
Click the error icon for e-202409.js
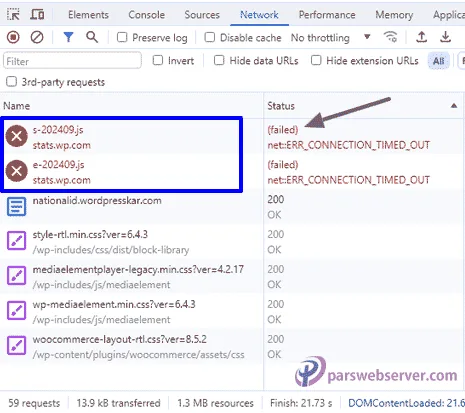(x=17, y=171)
